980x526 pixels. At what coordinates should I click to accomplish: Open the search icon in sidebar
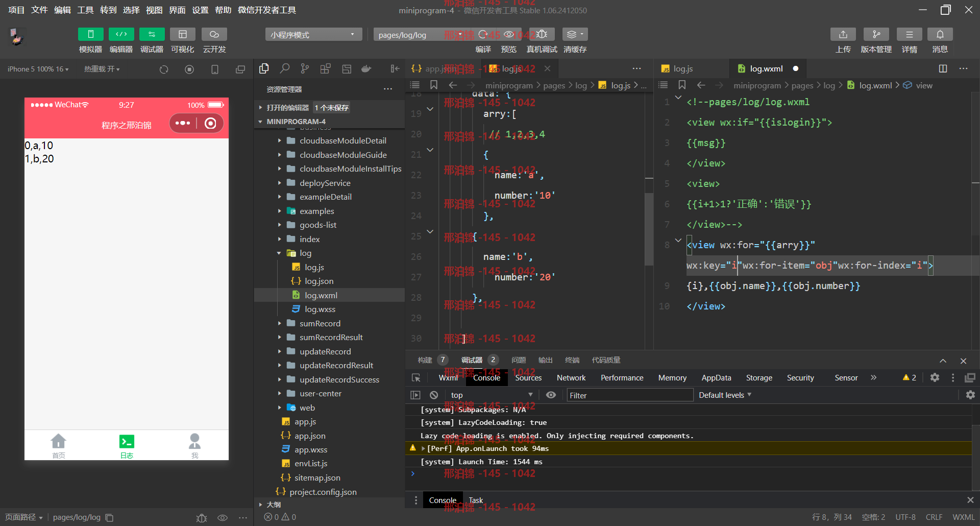click(x=284, y=68)
